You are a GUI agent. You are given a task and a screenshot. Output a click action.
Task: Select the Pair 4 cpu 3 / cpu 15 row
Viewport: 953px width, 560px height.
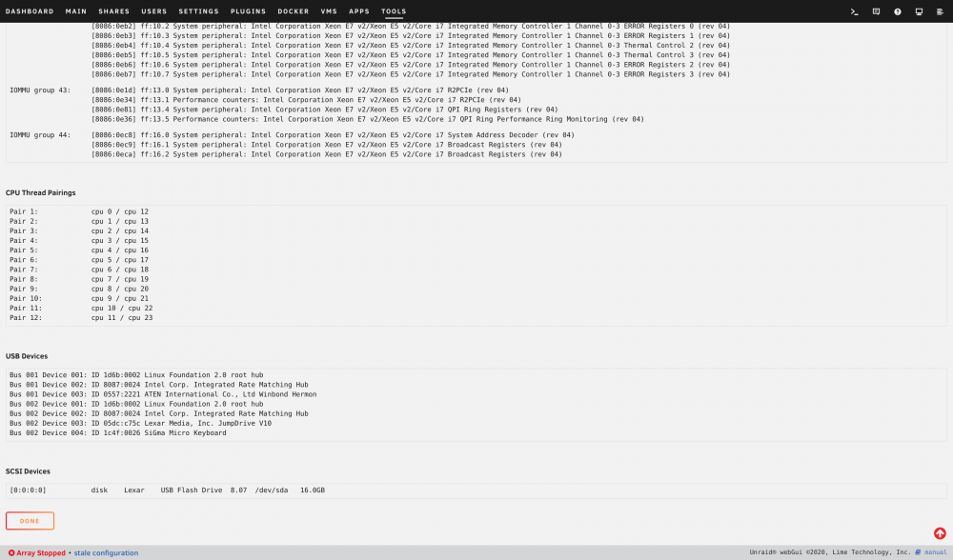click(x=79, y=241)
